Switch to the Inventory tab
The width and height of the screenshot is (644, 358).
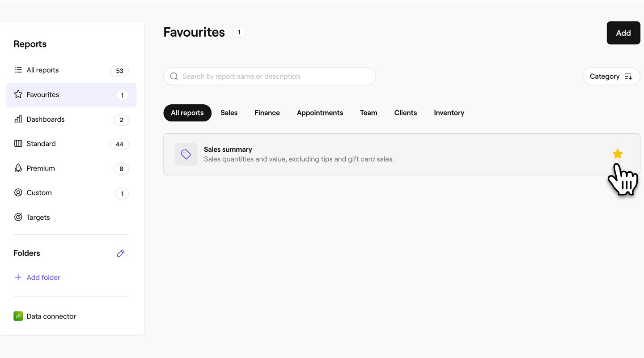449,113
